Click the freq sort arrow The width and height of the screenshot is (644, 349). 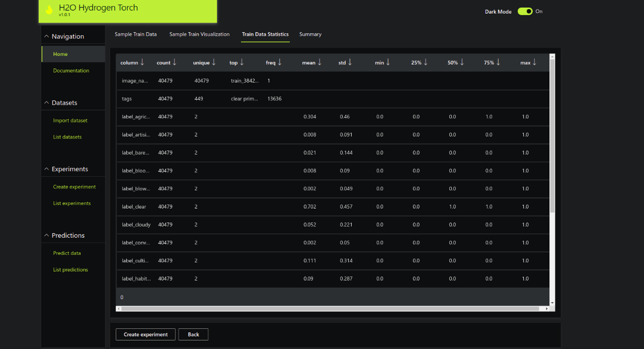point(280,62)
